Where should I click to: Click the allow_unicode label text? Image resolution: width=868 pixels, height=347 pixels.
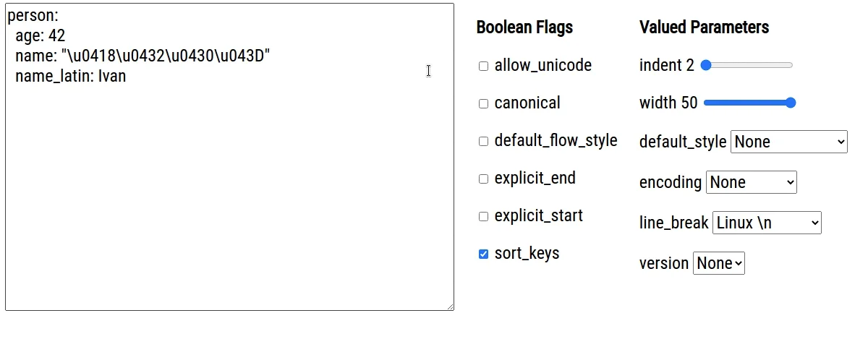pyautogui.click(x=542, y=66)
